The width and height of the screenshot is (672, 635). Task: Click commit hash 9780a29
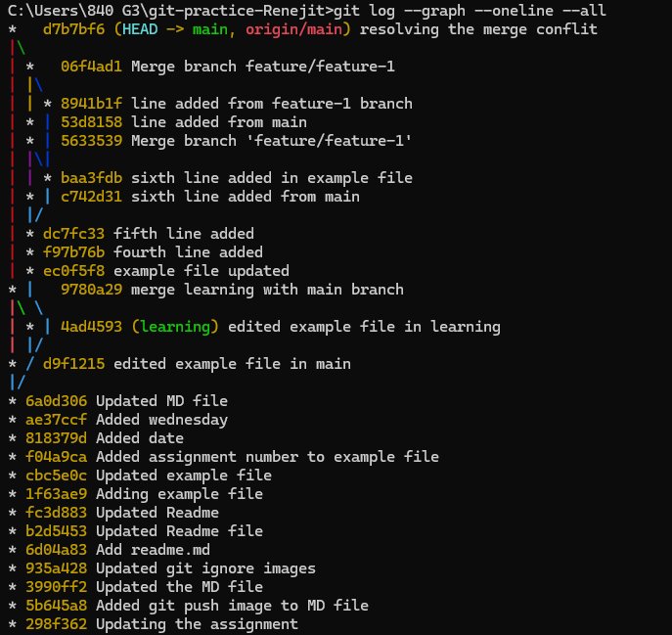click(x=91, y=290)
